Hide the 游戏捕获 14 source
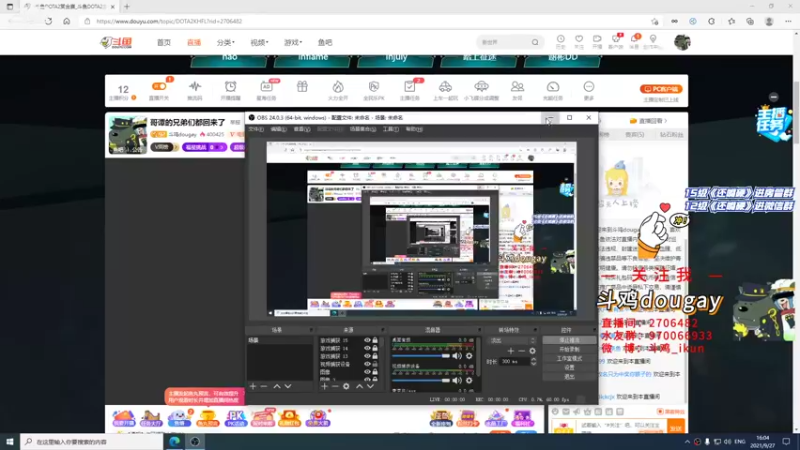800x450 pixels. point(367,348)
